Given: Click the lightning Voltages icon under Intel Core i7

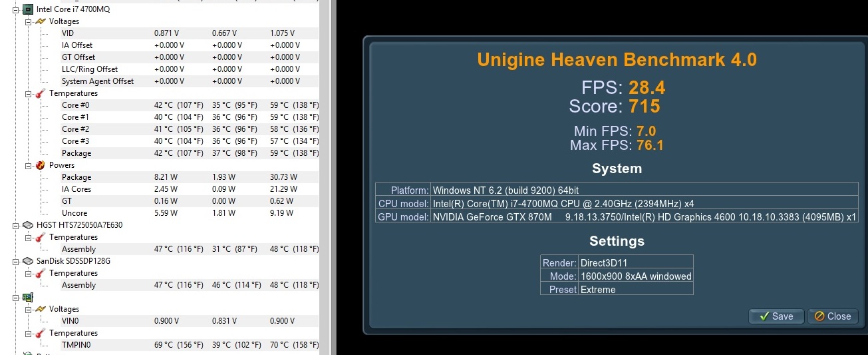Looking at the screenshot, I should click(x=40, y=21).
